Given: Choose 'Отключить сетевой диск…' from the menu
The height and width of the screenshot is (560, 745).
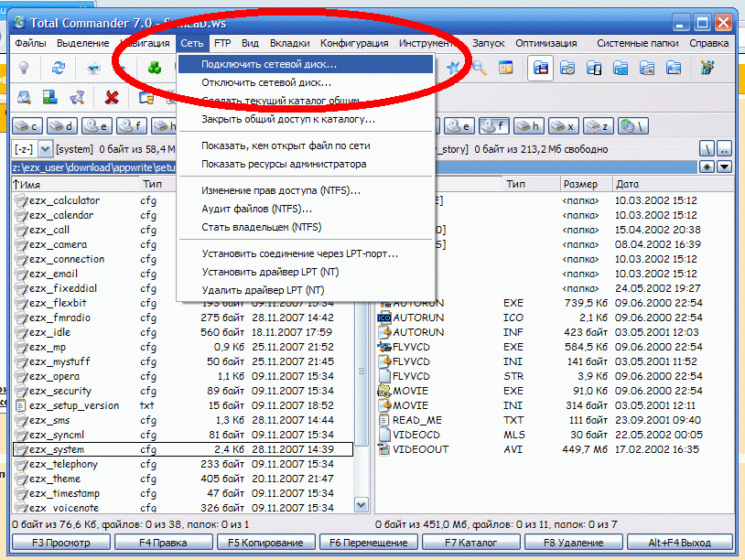Looking at the screenshot, I should 306,82.
